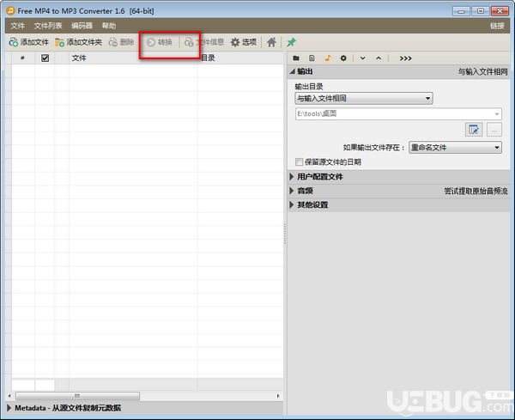515x420 pixels.
Task: Click the scrollbar right arrow
Action: (x=278, y=396)
